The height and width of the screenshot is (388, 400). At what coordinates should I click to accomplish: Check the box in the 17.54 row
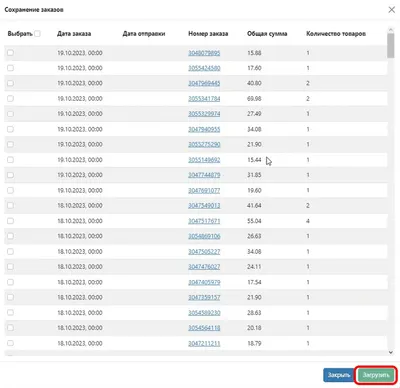click(x=11, y=282)
